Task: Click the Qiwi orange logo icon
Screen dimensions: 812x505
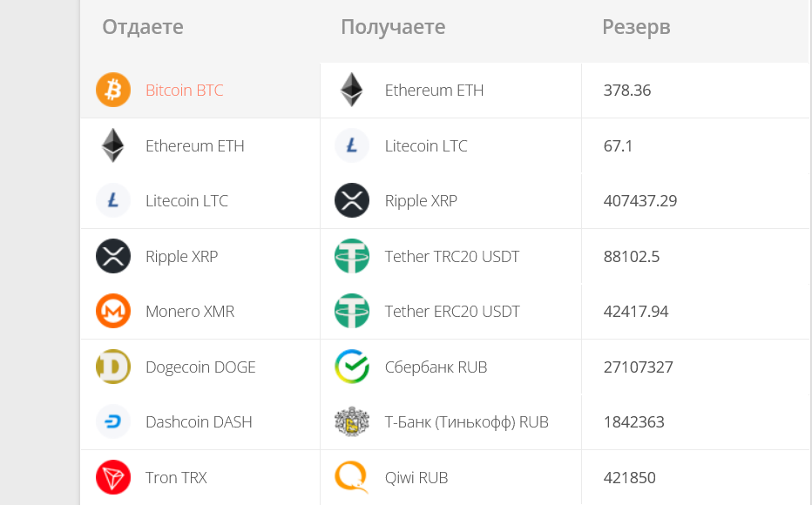Action: (352, 477)
